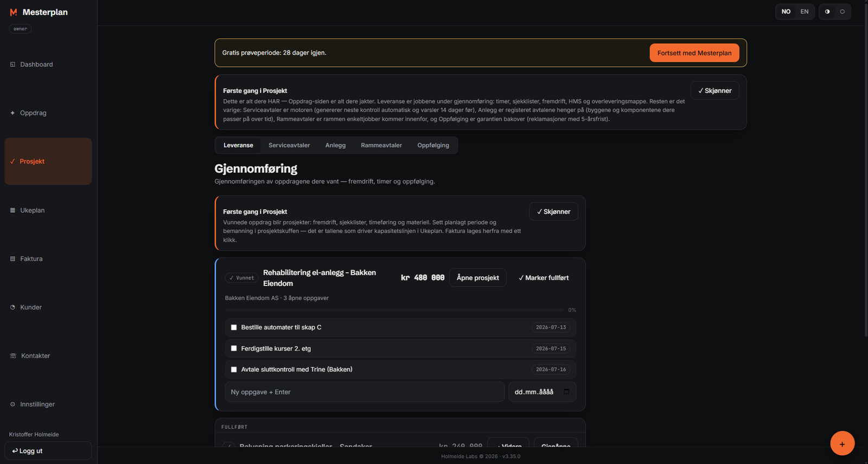Switch to the Serviceavtaler tab
Screen dimensions: 868x464
click(x=289, y=145)
